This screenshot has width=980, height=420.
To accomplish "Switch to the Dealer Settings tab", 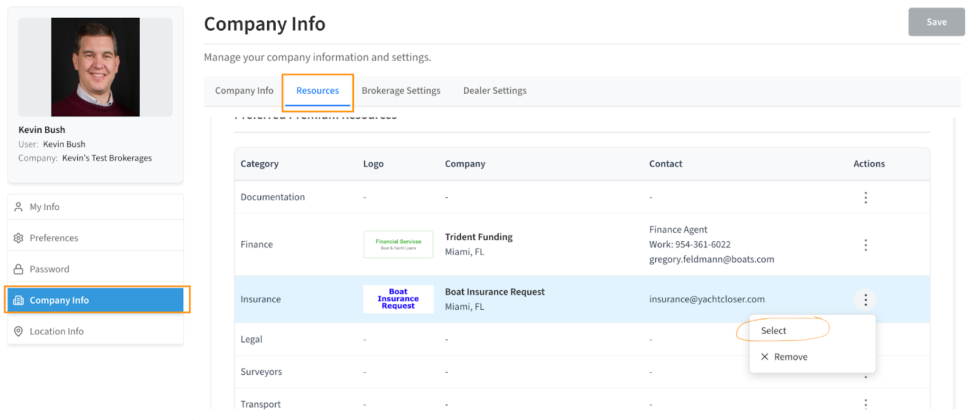I will point(494,91).
